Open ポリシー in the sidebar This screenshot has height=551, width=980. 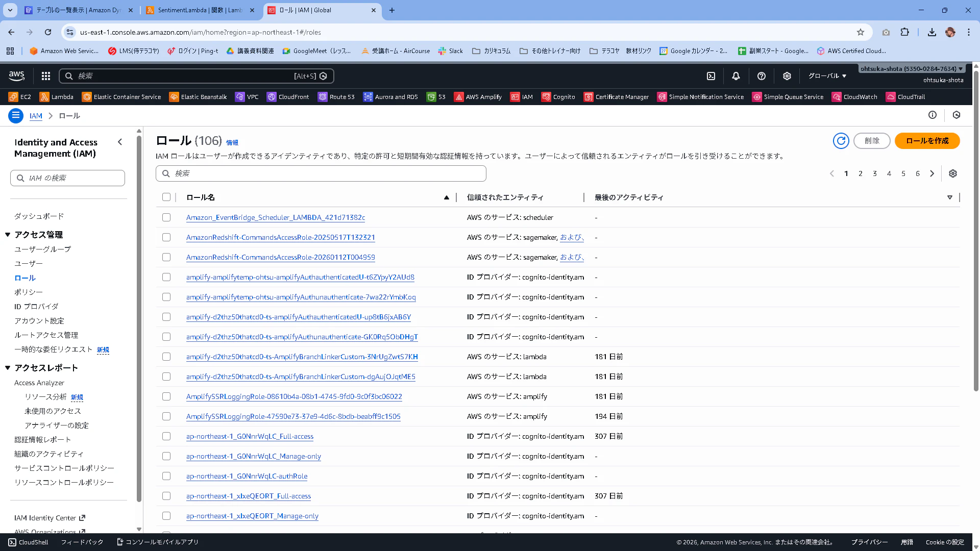[29, 292]
